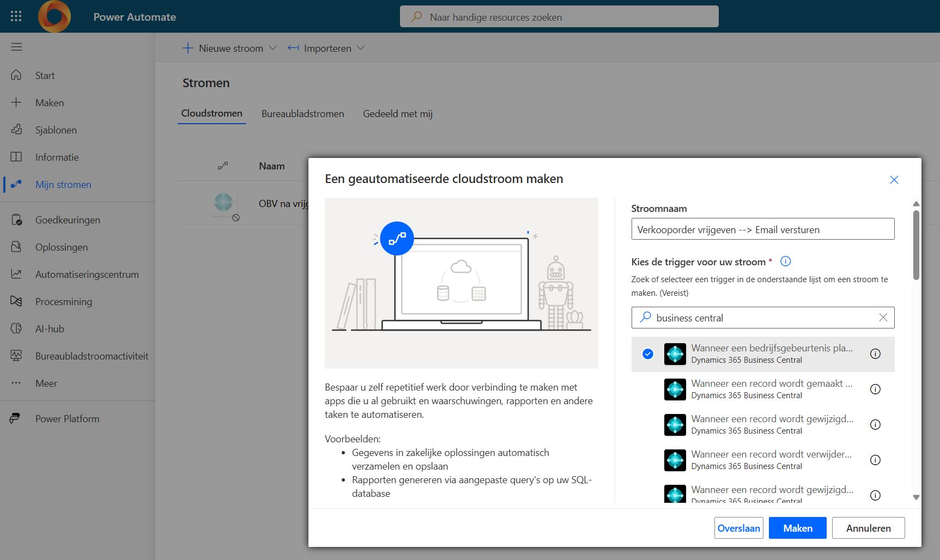Expand the Importeren dropdown arrow
The height and width of the screenshot is (560, 940).
click(361, 48)
